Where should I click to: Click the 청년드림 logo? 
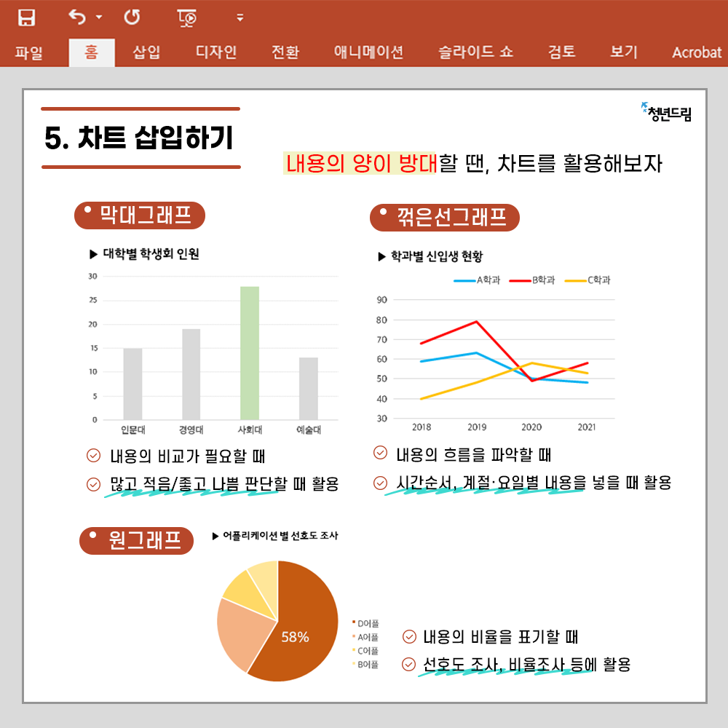pos(666,113)
